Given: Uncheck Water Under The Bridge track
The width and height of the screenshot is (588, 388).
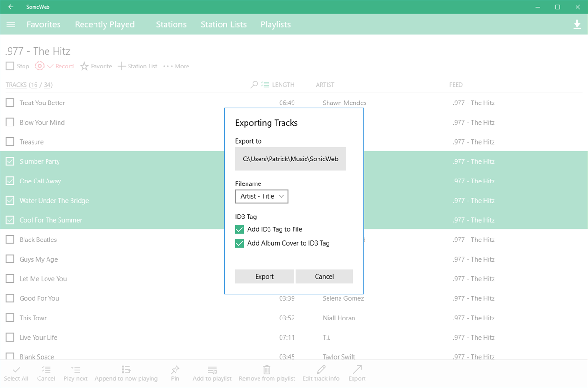Looking at the screenshot, I should pyautogui.click(x=10, y=201).
